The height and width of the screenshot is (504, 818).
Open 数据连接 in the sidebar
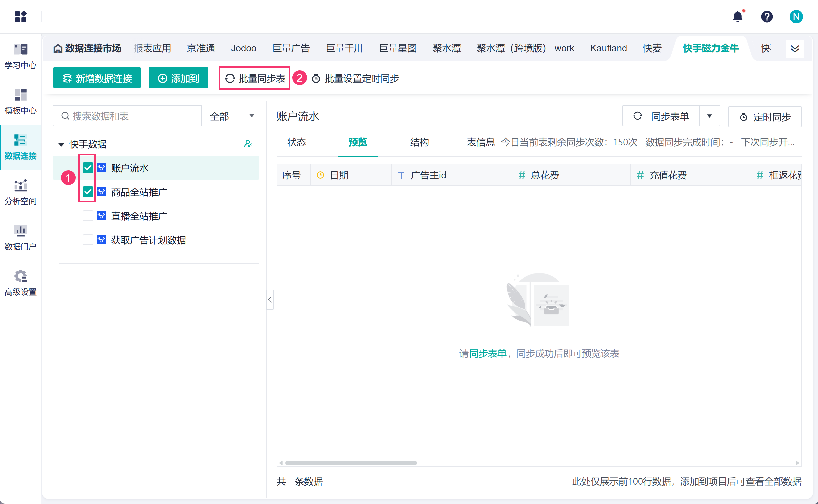pos(21,147)
